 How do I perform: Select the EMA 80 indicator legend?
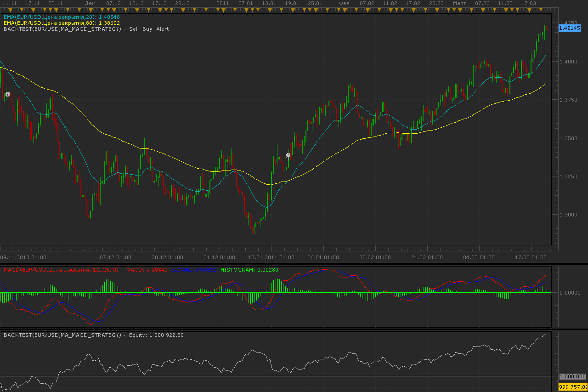pos(62,23)
